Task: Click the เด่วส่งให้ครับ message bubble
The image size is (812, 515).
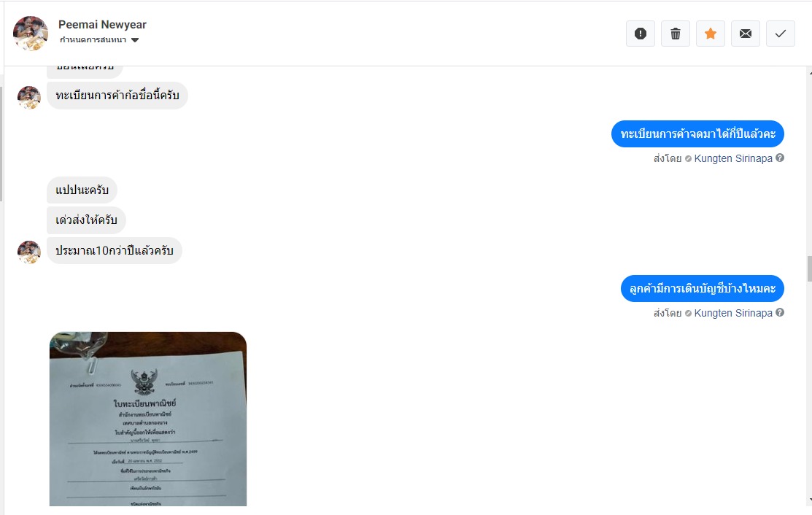Action: [87, 220]
